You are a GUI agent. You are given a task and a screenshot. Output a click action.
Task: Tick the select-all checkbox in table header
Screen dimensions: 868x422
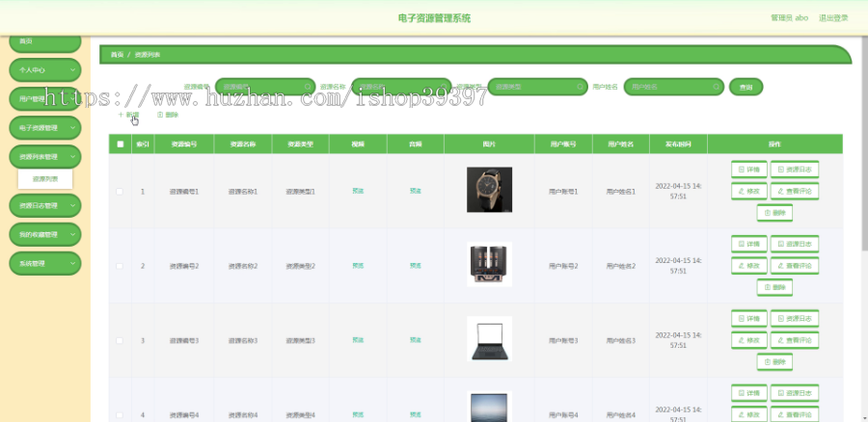click(x=121, y=144)
